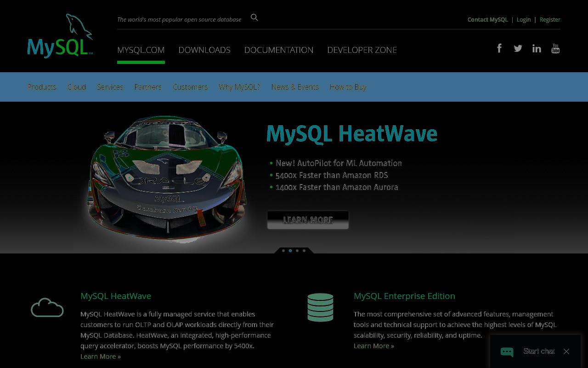Open the Services menu
Screen dimensions: 588x368
110,87
